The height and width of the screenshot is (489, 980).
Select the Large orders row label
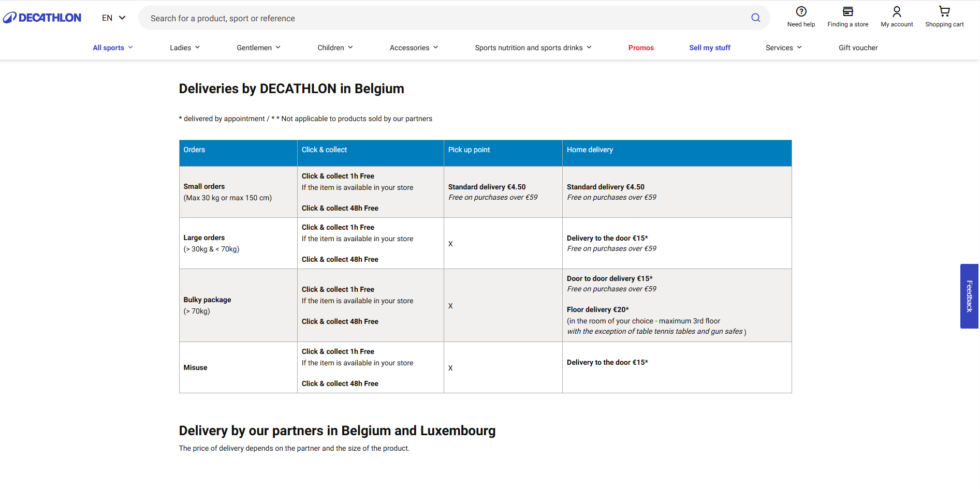coord(204,238)
